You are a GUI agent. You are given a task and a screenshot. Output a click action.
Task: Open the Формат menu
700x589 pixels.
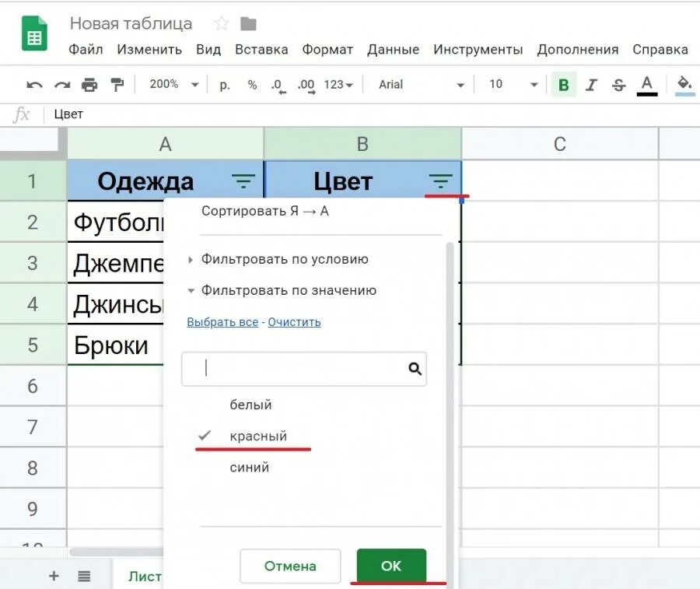pyautogui.click(x=327, y=49)
